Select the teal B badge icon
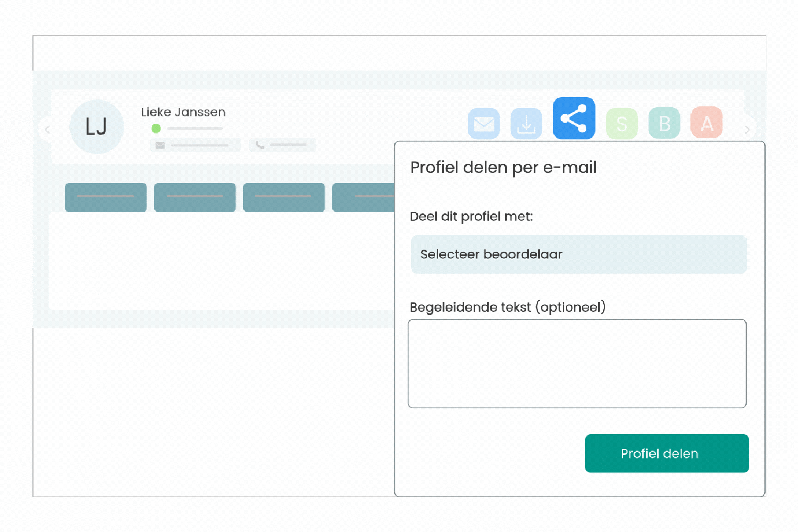Image resolution: width=798 pixels, height=532 pixels. (664, 123)
